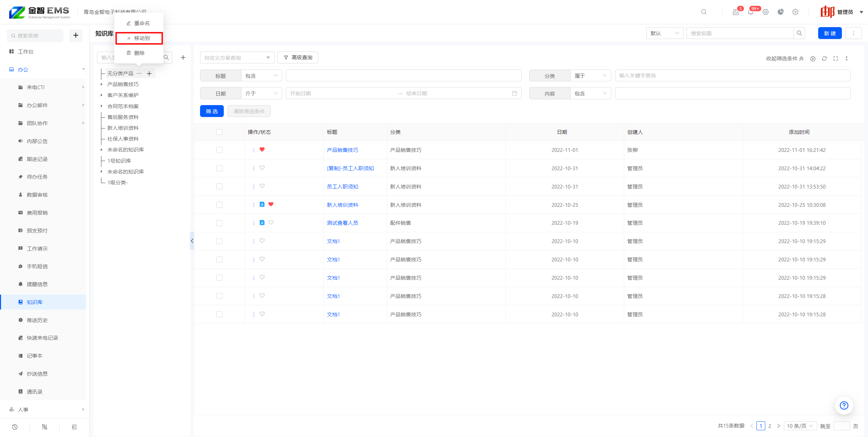
Task: Click the plus icon beside category search
Action: [x=183, y=58]
